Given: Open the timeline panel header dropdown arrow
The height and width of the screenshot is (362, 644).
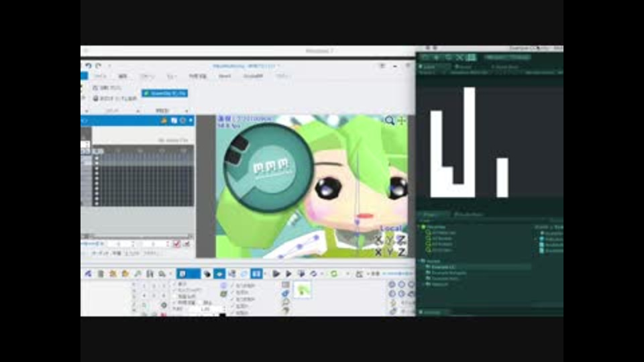Looking at the screenshot, I should 191,121.
